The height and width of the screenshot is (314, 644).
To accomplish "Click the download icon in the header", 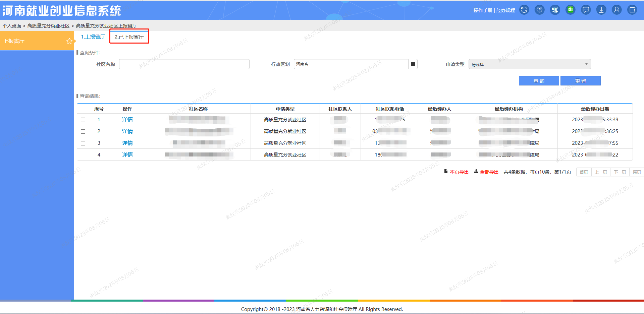I will [x=601, y=10].
